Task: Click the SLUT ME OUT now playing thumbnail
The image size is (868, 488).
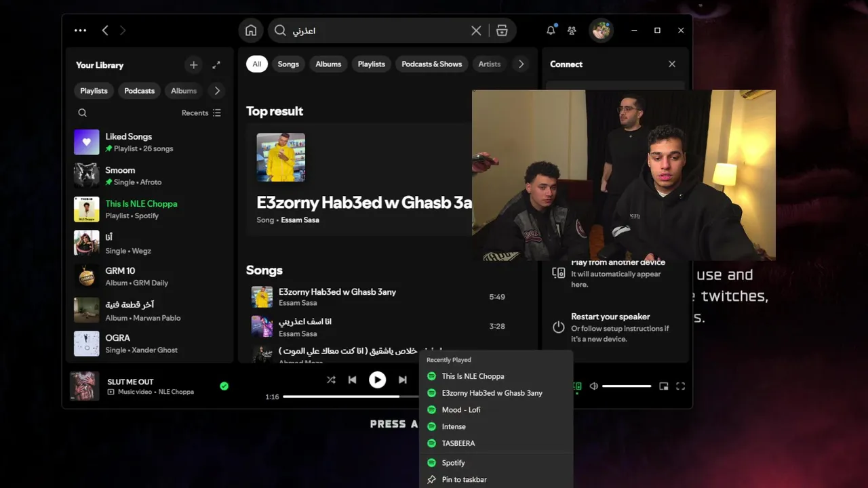Action: click(85, 386)
